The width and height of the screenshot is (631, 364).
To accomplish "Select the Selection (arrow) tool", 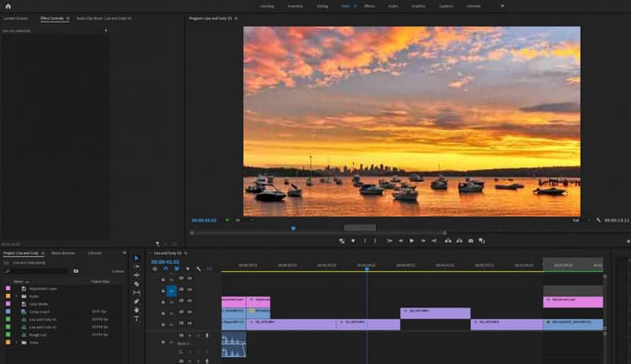I will click(x=136, y=258).
